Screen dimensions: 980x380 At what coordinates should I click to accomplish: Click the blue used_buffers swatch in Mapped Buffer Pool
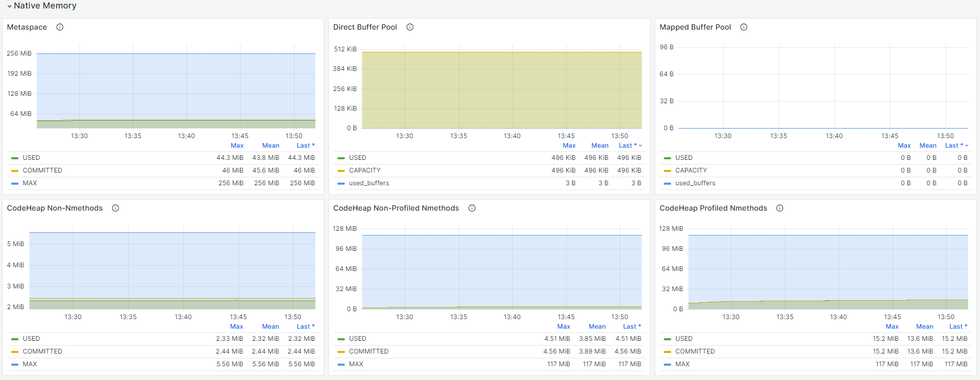[667, 183]
